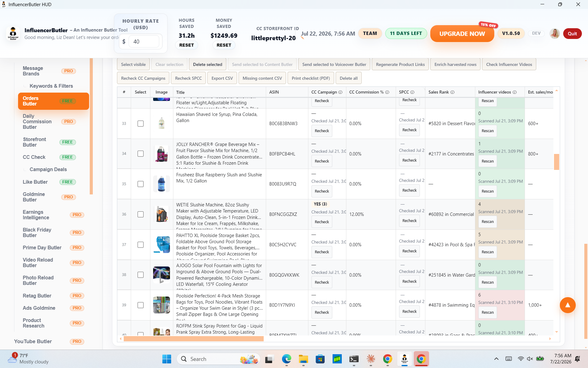Screen dimensions: 588x368
Task: Show hidden system tray icons
Action: 496,359
